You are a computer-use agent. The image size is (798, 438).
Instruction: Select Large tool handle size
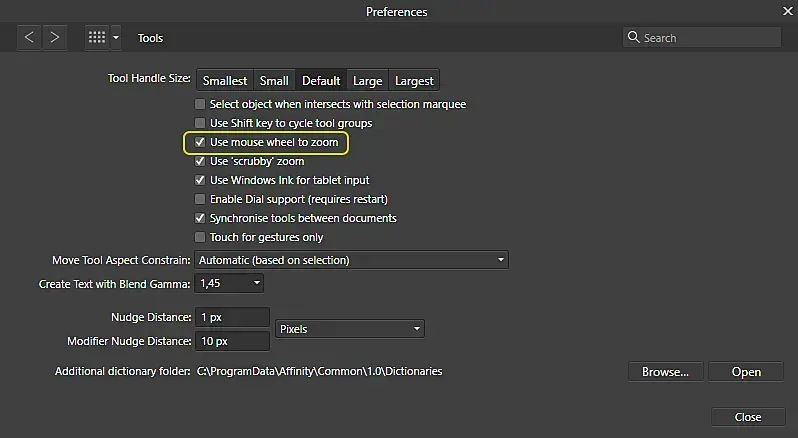pos(367,80)
